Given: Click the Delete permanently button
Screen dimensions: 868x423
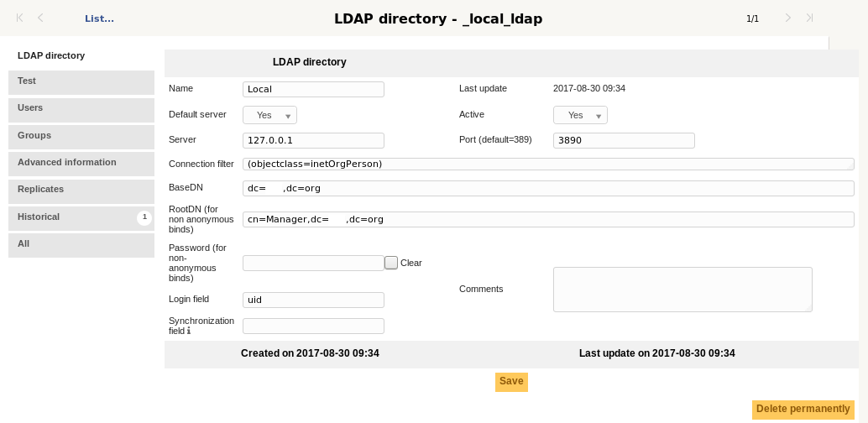Looking at the screenshot, I should click(803, 410).
